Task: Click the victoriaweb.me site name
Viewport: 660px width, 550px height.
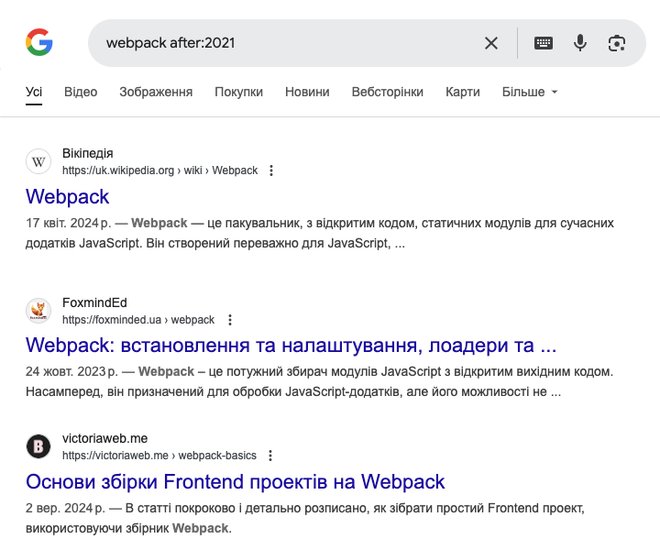Action: [x=105, y=438]
